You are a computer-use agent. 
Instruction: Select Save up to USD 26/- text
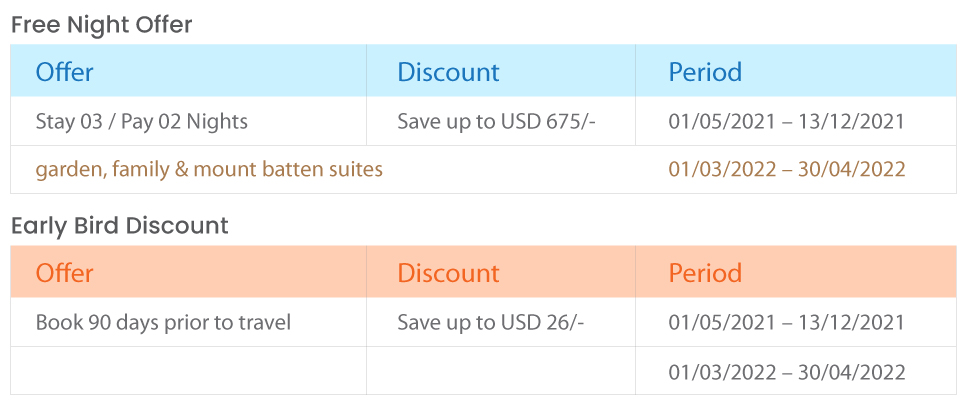490,323
